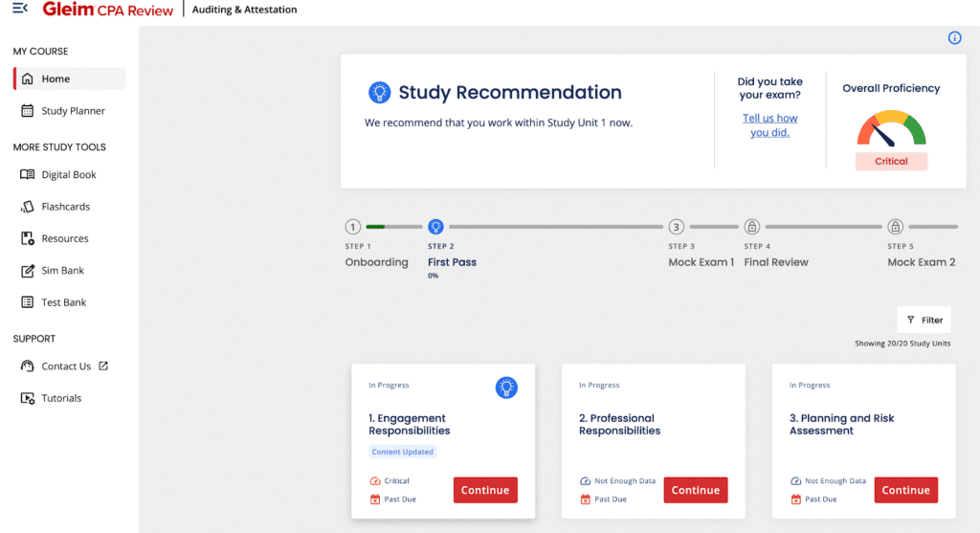Click the Overall Proficiency gauge
980x533 pixels.
(891, 130)
